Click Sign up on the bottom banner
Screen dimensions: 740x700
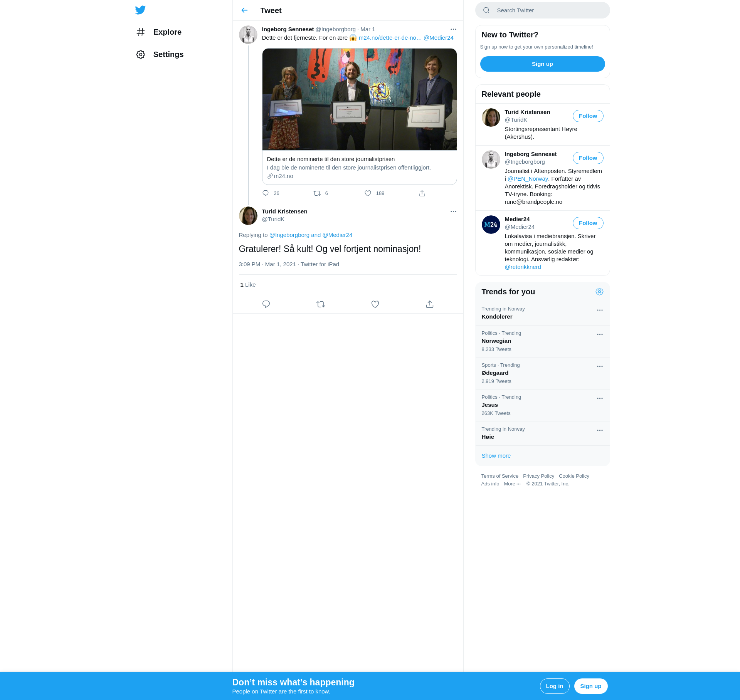(x=591, y=686)
